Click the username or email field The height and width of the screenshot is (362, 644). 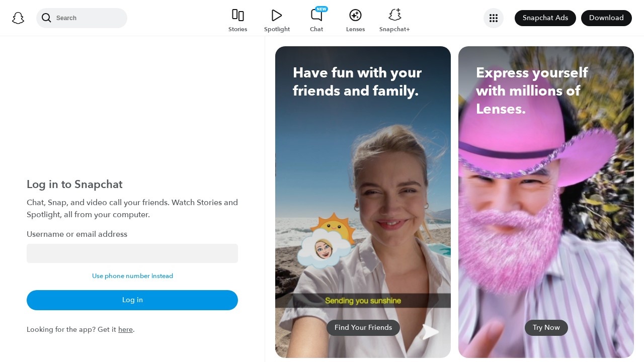(132, 253)
